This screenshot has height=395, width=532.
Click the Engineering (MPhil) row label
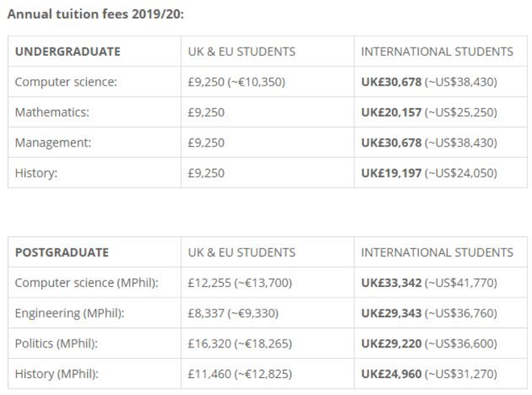pyautogui.click(x=69, y=313)
